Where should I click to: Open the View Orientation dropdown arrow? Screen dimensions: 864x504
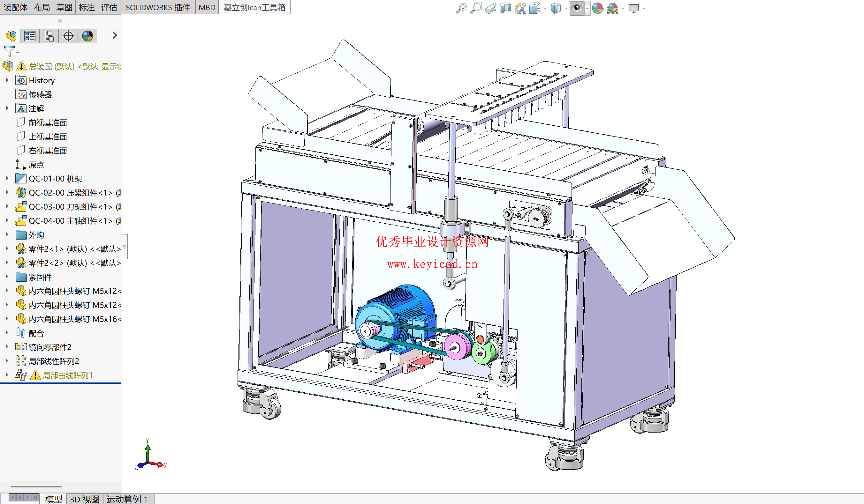(545, 8)
